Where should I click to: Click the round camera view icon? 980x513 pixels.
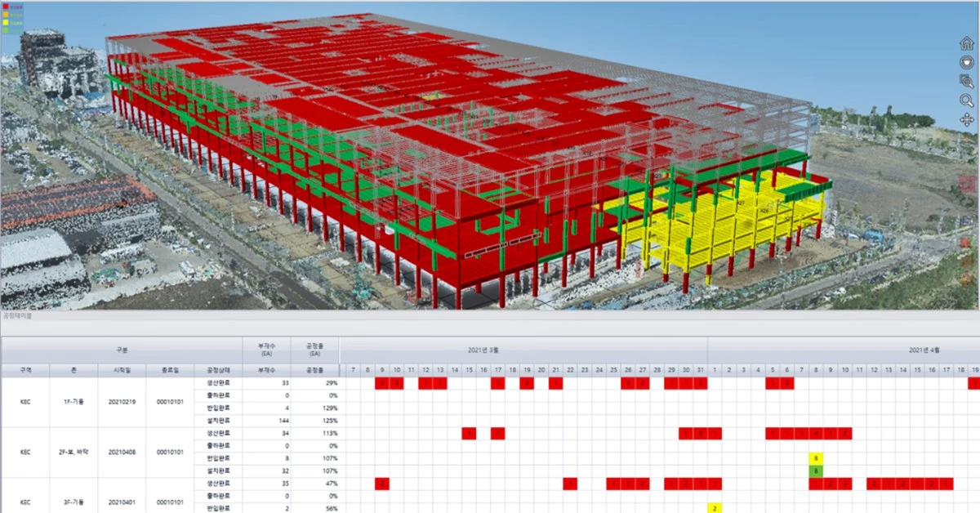(x=966, y=62)
